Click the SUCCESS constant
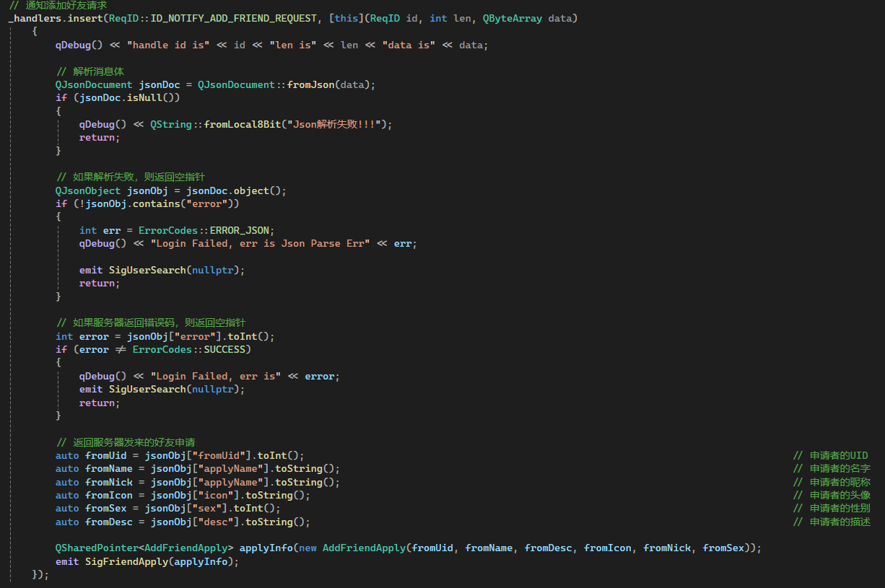This screenshot has height=588, width=885. (224, 349)
